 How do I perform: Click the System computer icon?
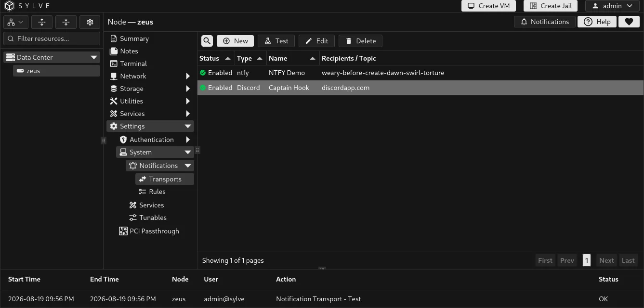pyautogui.click(x=123, y=152)
